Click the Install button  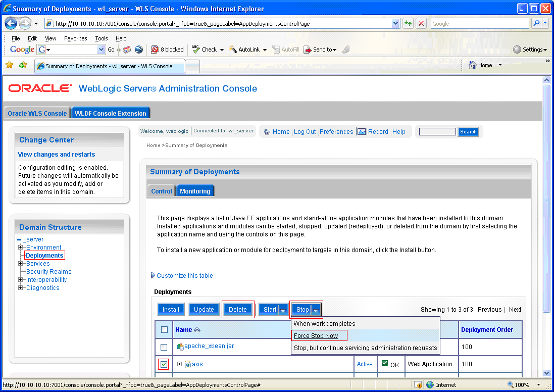click(171, 310)
